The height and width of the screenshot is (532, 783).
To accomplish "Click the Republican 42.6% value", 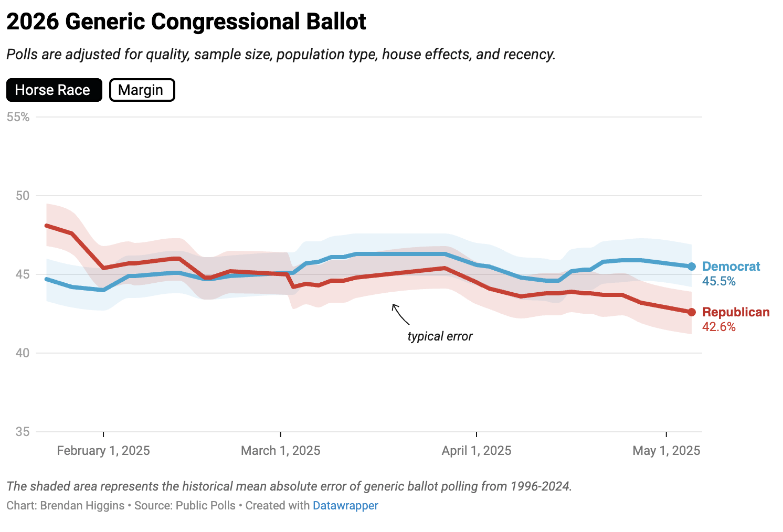I will pyautogui.click(x=719, y=327).
